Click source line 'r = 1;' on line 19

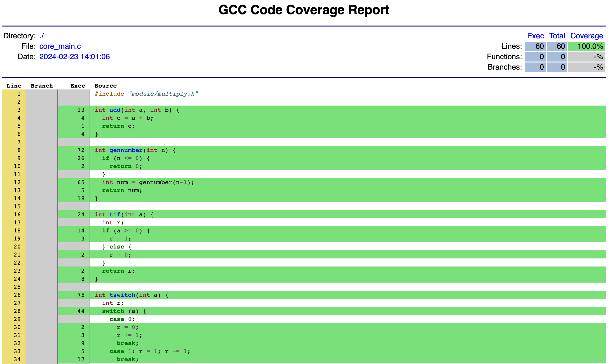pos(120,239)
